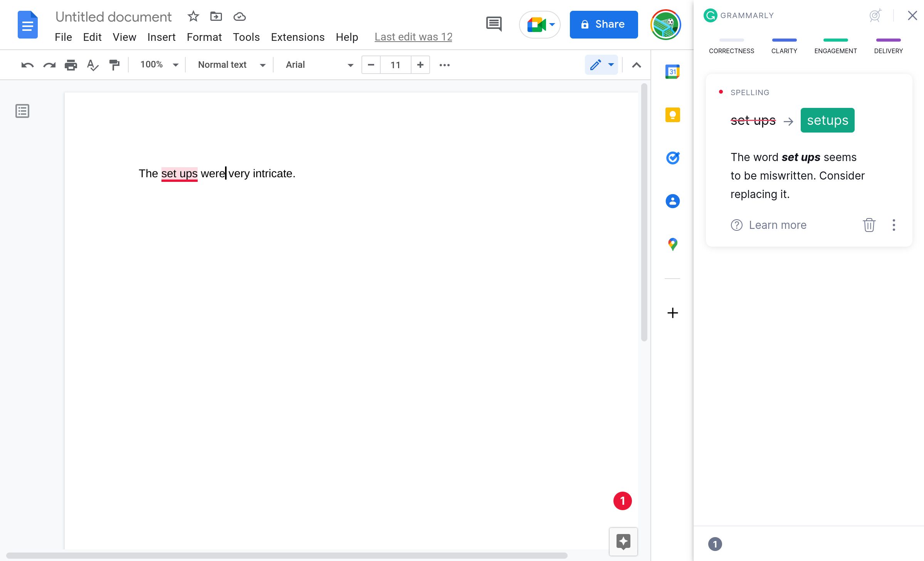Click the Grammarly tasks/checklist icon in sidebar
This screenshot has height=561, width=924.
(672, 158)
